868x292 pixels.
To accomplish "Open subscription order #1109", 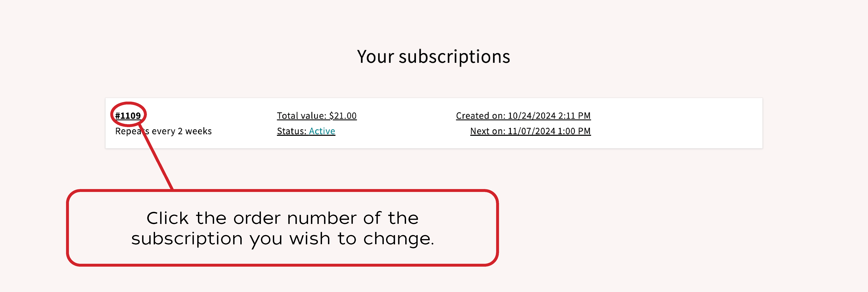I will [128, 116].
